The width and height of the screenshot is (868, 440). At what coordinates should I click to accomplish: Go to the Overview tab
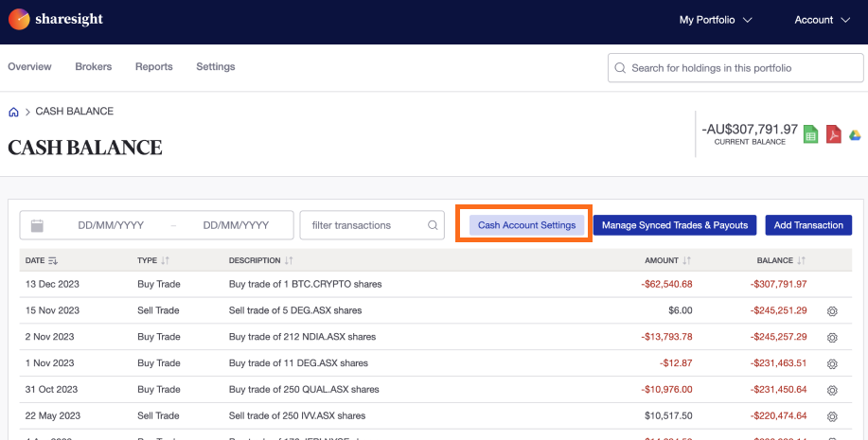click(x=29, y=66)
